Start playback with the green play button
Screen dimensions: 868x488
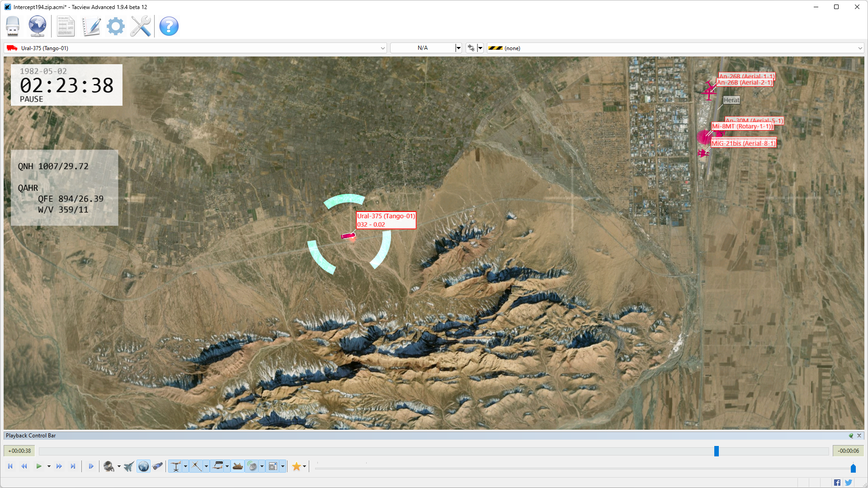point(39,466)
